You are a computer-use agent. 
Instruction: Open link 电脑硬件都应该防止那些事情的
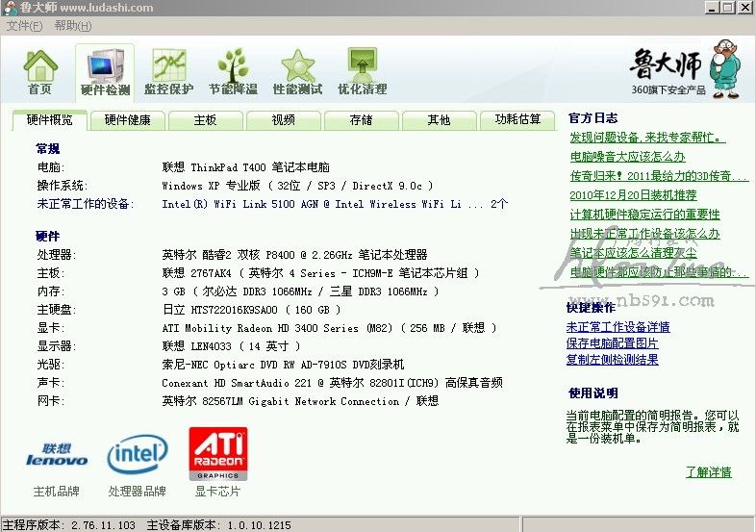(x=659, y=272)
